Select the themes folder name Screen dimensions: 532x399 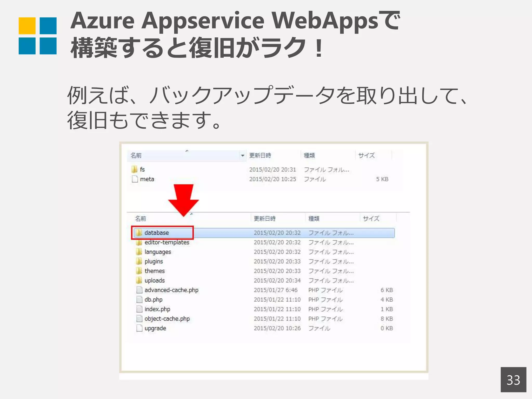click(x=155, y=271)
